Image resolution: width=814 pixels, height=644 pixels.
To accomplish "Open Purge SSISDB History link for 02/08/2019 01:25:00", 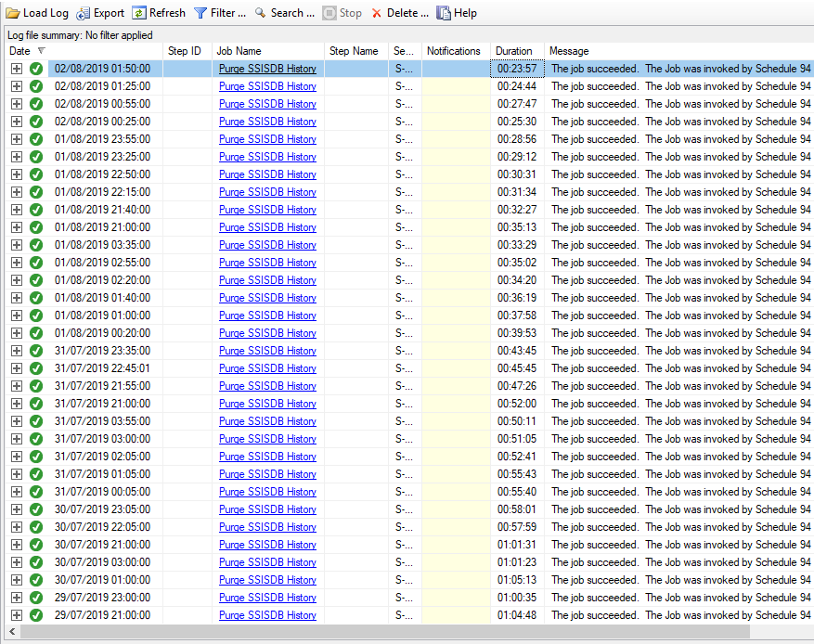I will (x=267, y=86).
